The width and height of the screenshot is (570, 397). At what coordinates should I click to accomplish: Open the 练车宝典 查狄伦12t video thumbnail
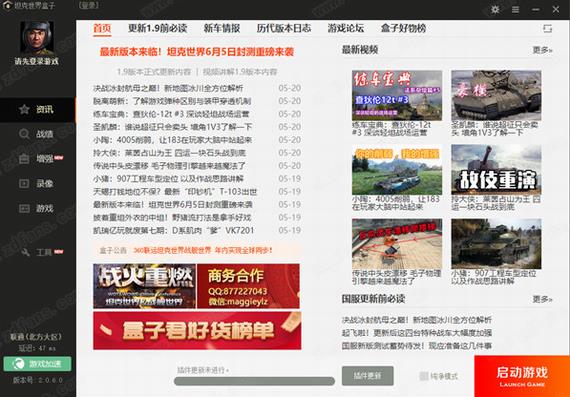click(397, 95)
